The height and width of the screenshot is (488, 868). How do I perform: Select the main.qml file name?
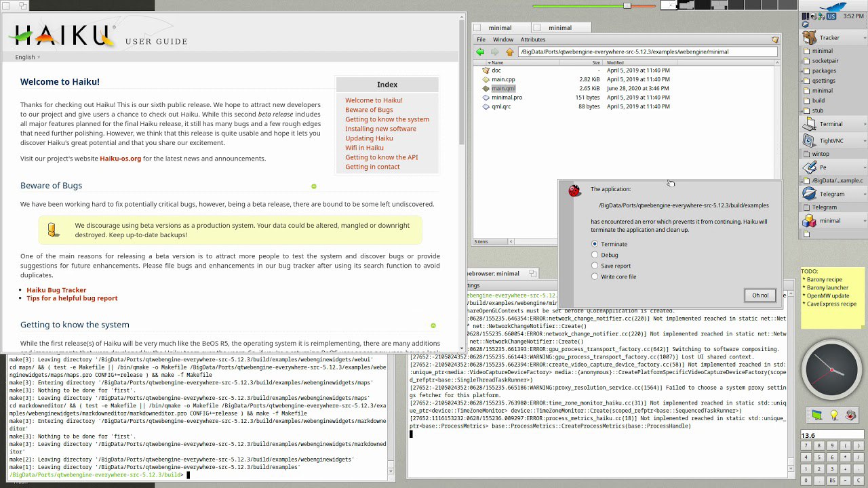[503, 89]
